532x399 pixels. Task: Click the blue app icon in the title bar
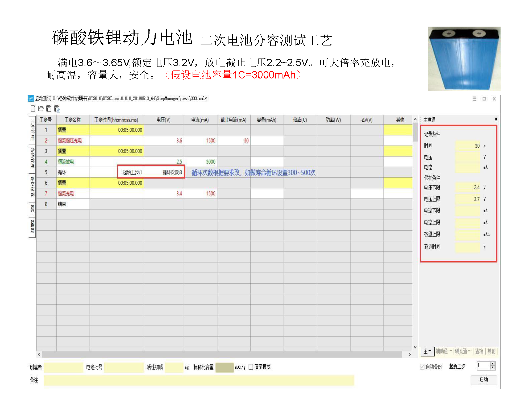(x=31, y=98)
